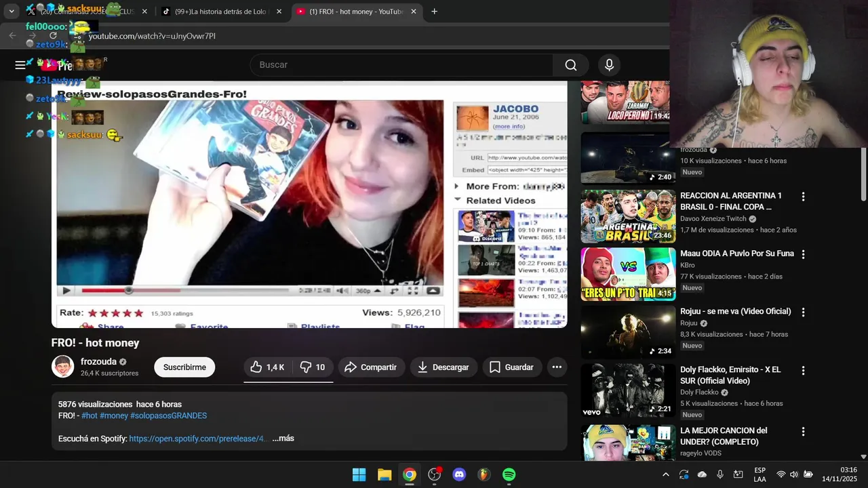Viewport: 868px width, 488px height.
Task: Open Rojuu se me va title
Action: point(736,311)
